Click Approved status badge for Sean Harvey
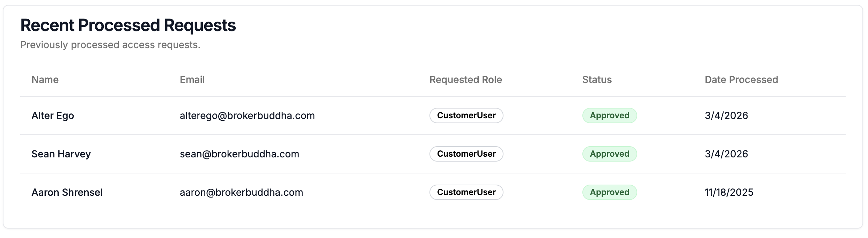868x238 pixels. tap(610, 154)
